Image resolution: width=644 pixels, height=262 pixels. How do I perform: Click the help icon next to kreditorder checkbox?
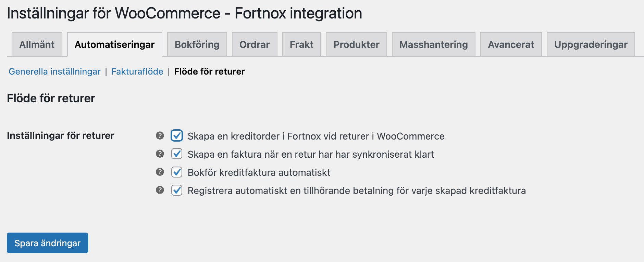[160, 136]
